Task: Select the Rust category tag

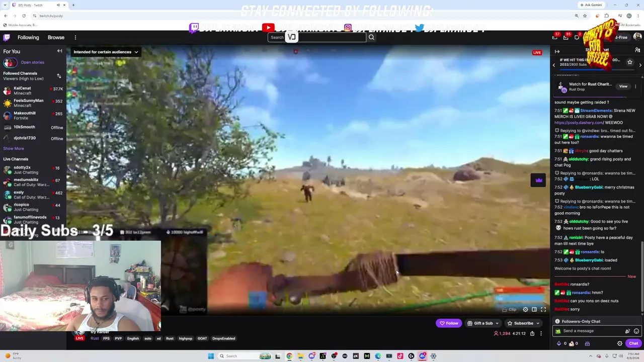Action: click(95, 338)
